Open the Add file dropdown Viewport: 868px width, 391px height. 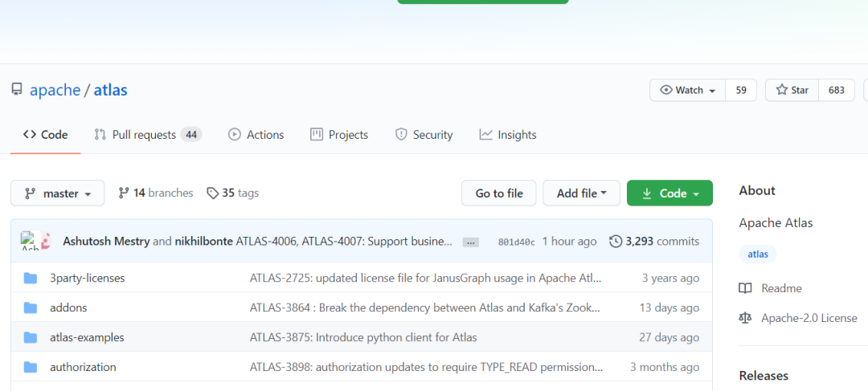click(581, 193)
